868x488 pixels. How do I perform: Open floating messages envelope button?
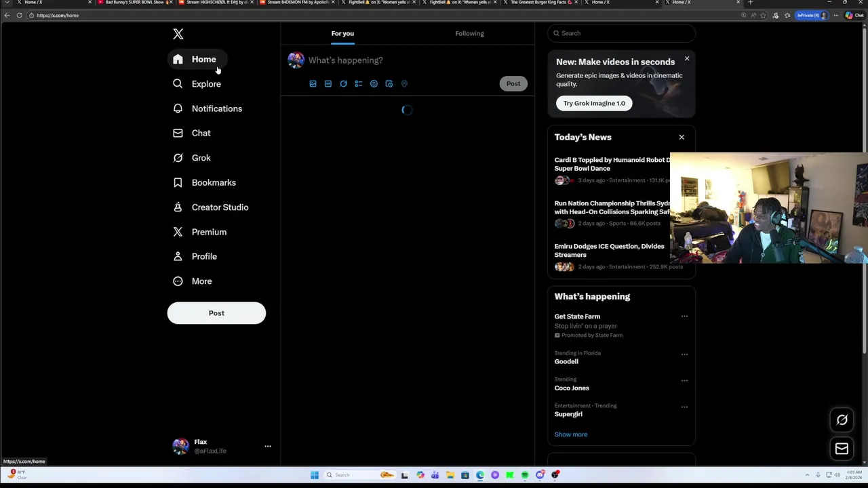pyautogui.click(x=842, y=449)
